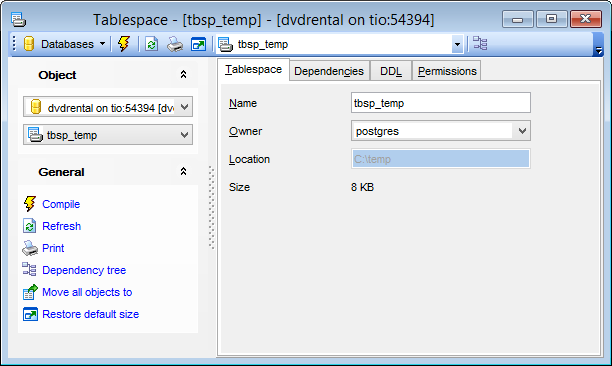The width and height of the screenshot is (612, 366).
Task: Click the splitter handle between panels
Action: tap(212, 208)
